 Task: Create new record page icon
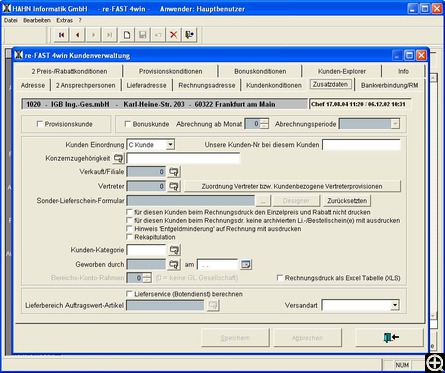pos(126,35)
